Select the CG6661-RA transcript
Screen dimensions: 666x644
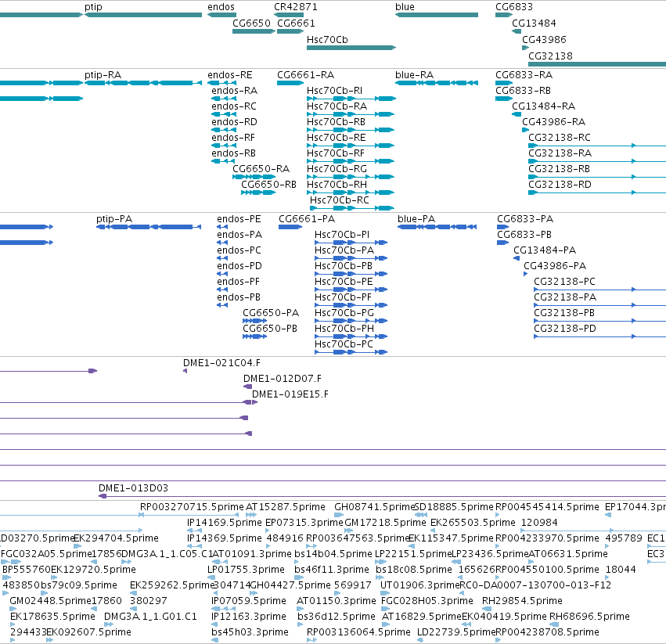coord(290,83)
